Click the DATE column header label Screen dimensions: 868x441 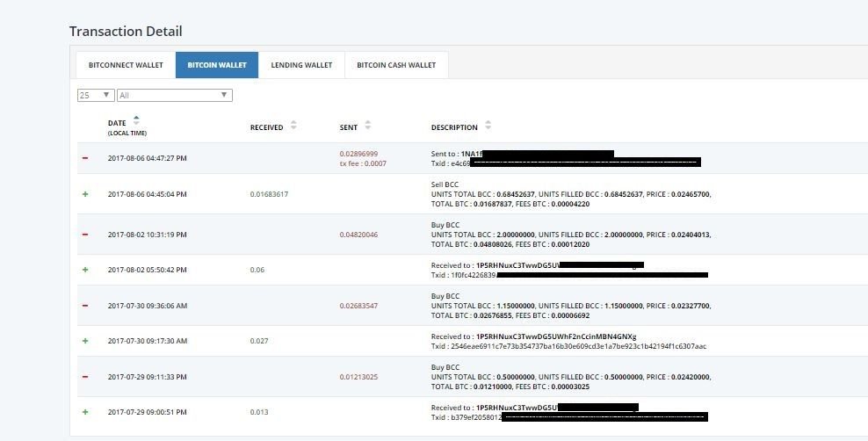(x=117, y=123)
